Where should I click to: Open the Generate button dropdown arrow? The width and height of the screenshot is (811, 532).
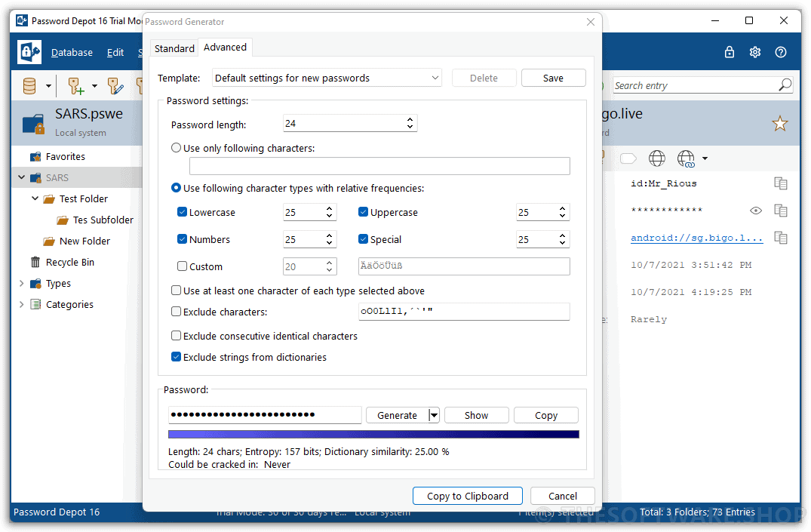(434, 415)
